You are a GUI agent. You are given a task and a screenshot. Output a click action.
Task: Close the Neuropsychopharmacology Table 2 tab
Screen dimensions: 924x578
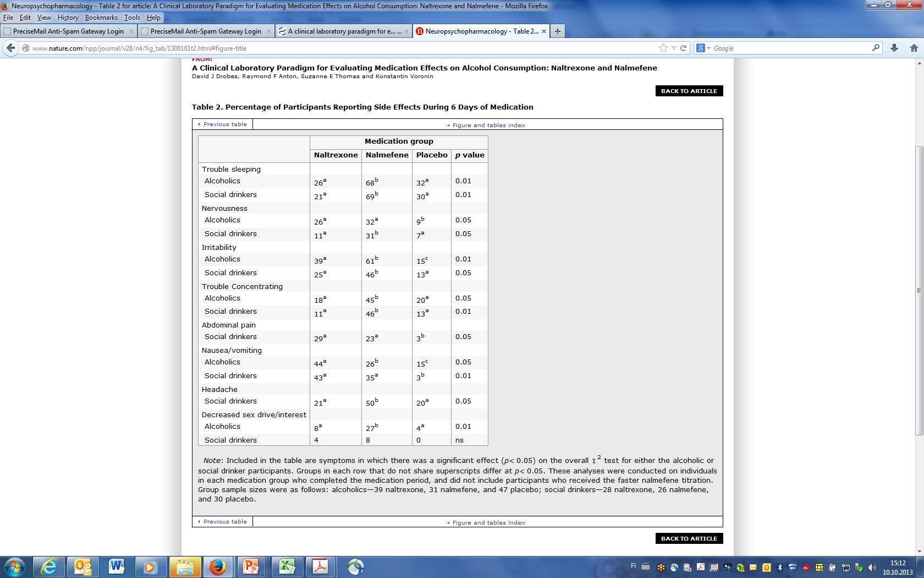click(x=544, y=31)
